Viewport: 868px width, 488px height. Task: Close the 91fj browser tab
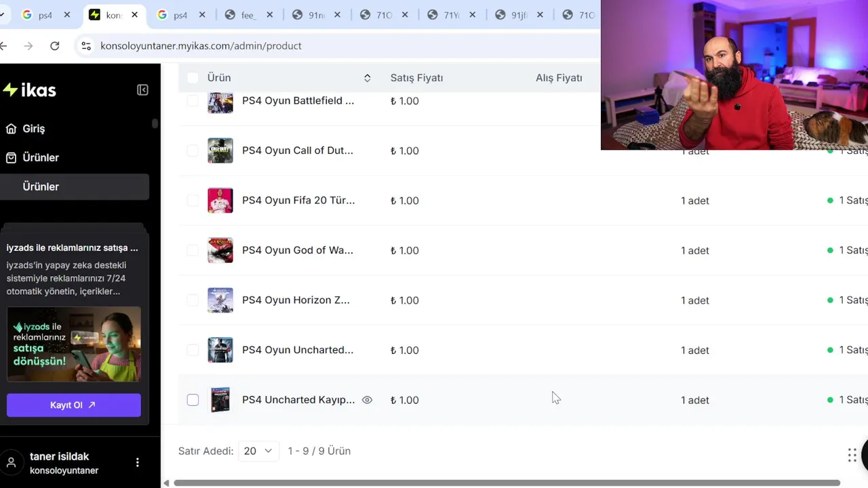click(540, 15)
